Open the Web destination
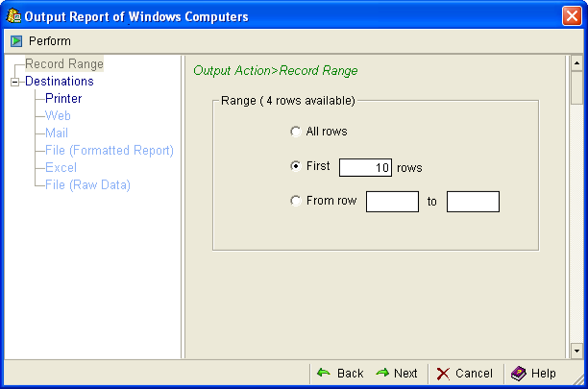The height and width of the screenshot is (389, 588). [58, 115]
